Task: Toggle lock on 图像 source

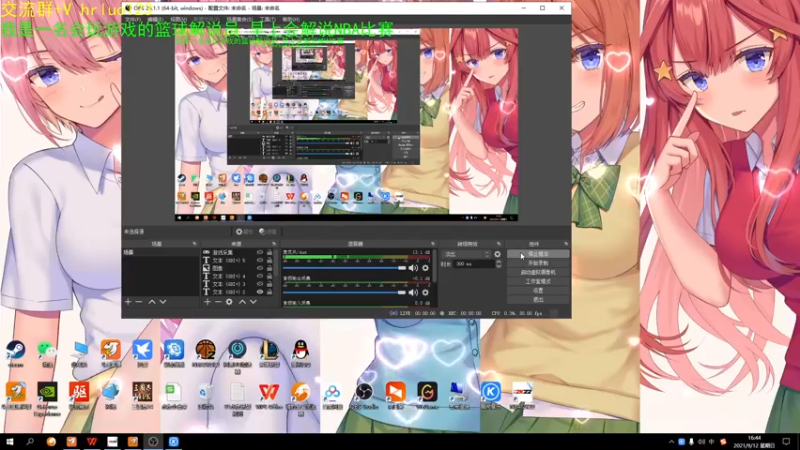Action: click(x=269, y=268)
